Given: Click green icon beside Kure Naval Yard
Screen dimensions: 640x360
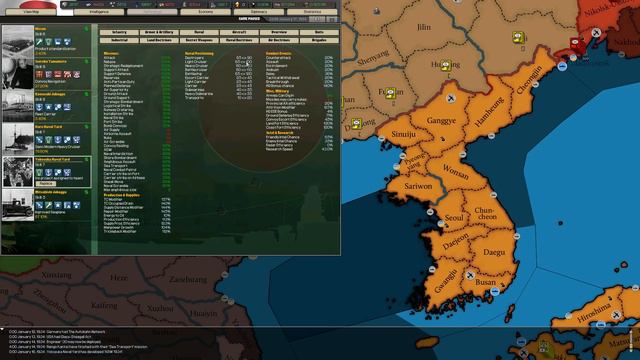Looking at the screenshot, I should (x=87, y=127).
